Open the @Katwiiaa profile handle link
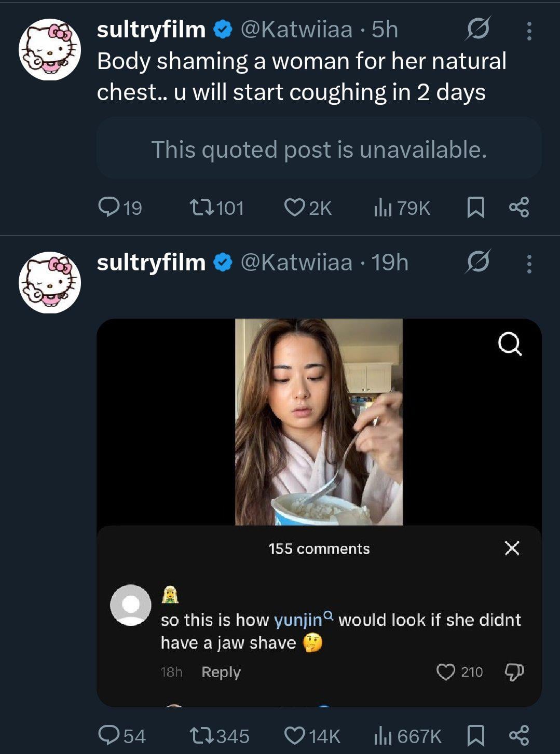The image size is (560, 754). point(296,30)
